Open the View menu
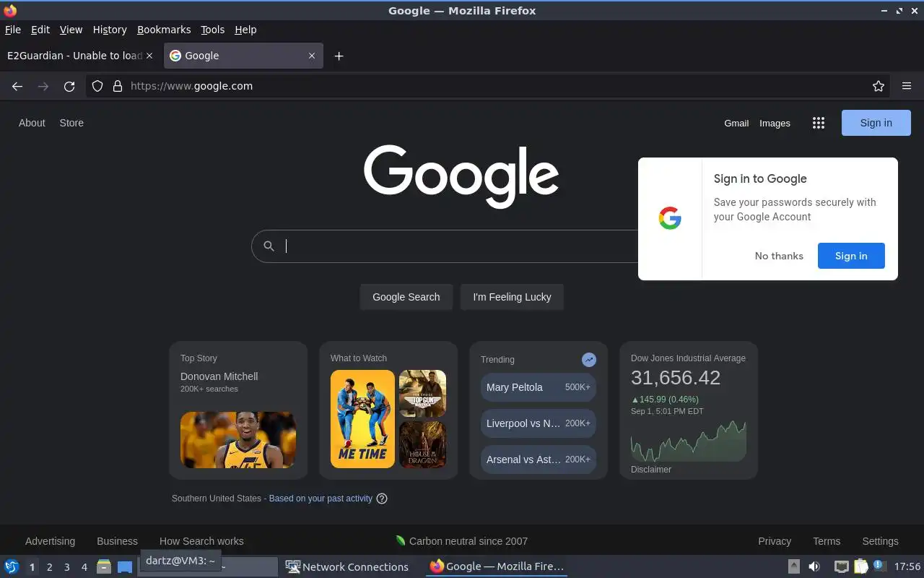Viewport: 924px width, 578px height. point(71,30)
